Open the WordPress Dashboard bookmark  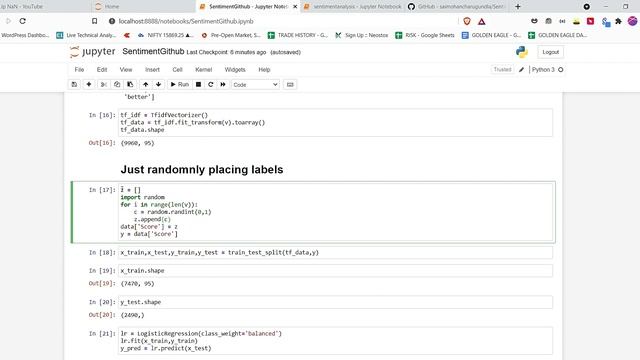(25, 36)
